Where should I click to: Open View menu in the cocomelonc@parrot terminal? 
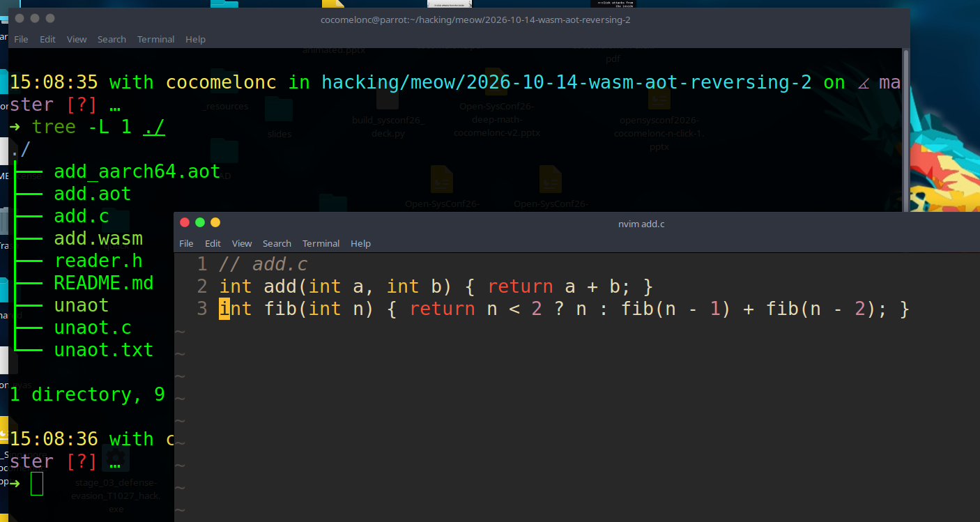[x=77, y=39]
